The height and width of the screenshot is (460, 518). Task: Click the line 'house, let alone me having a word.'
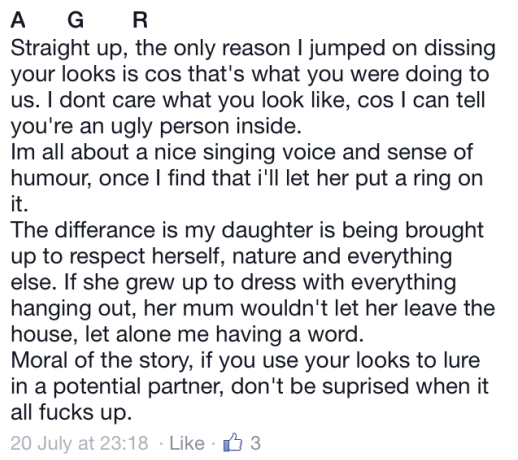(x=187, y=335)
